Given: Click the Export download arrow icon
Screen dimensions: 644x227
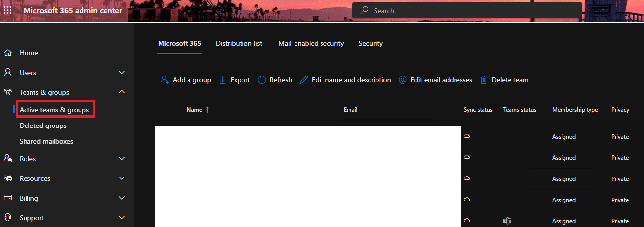Looking at the screenshot, I should (222, 80).
